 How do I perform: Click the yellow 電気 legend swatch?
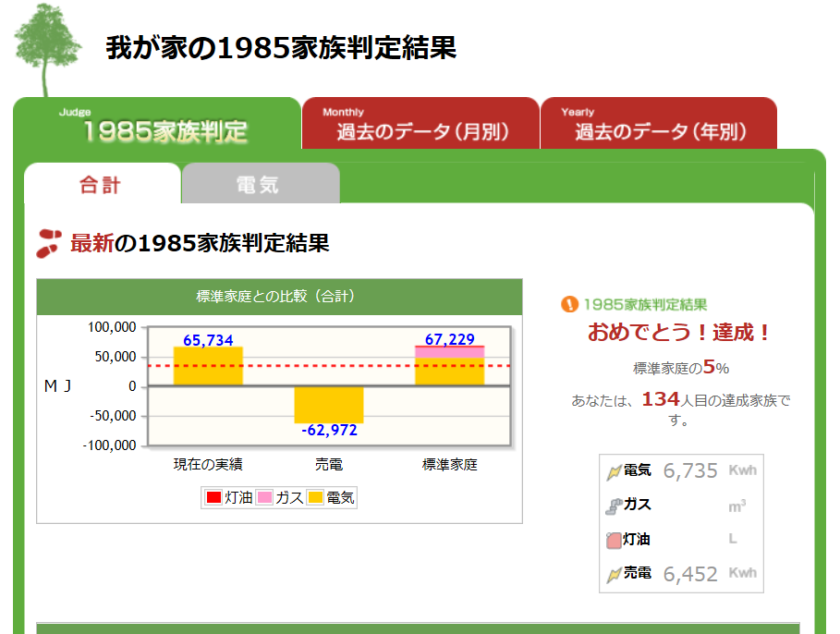click(315, 497)
